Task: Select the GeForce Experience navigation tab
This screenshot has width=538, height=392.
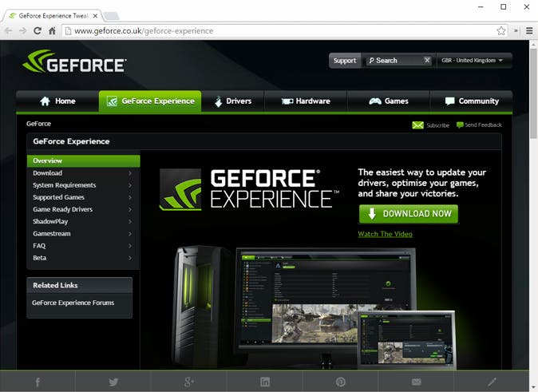Action: tap(150, 101)
